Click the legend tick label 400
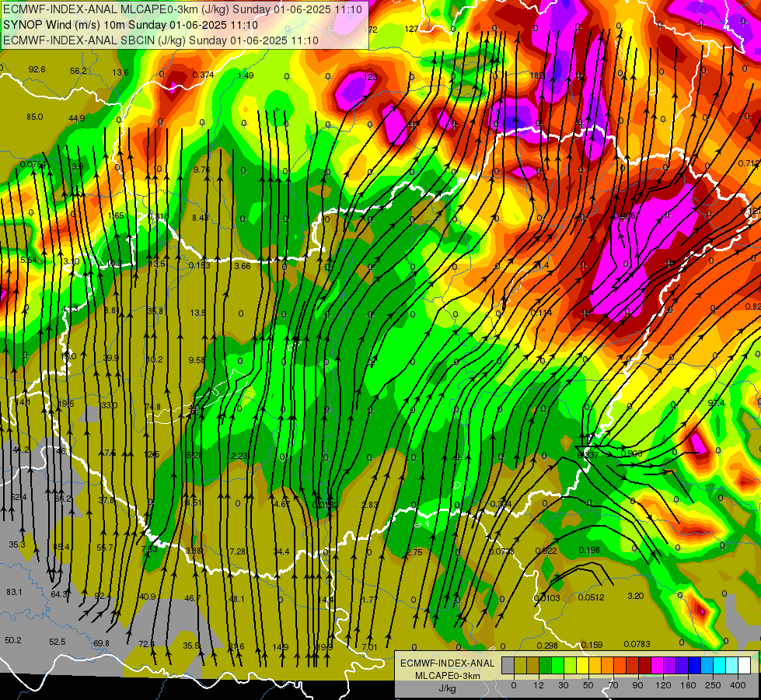Screen dimensions: 761x700 click(x=738, y=685)
